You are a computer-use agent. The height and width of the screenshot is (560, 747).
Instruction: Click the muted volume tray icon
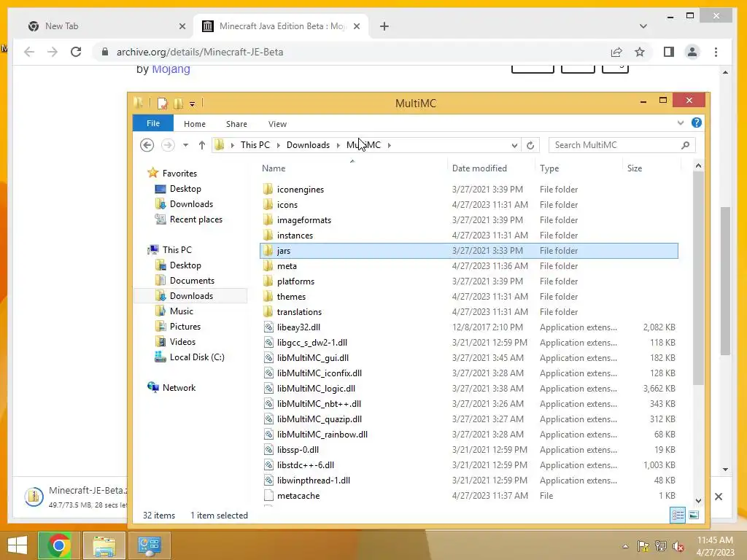pos(678,546)
